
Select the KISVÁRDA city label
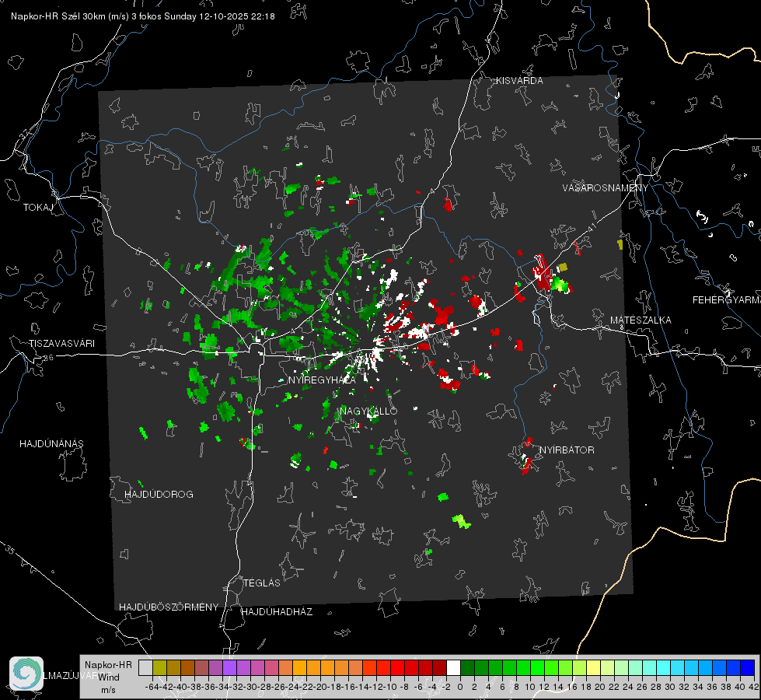click(519, 81)
